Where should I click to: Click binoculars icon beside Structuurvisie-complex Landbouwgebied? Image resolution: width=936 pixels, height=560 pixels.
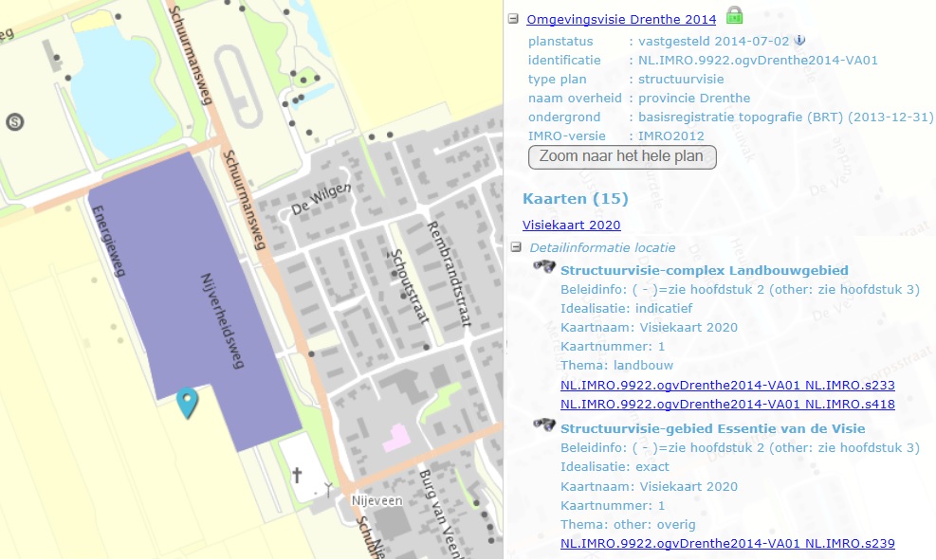pos(544,269)
